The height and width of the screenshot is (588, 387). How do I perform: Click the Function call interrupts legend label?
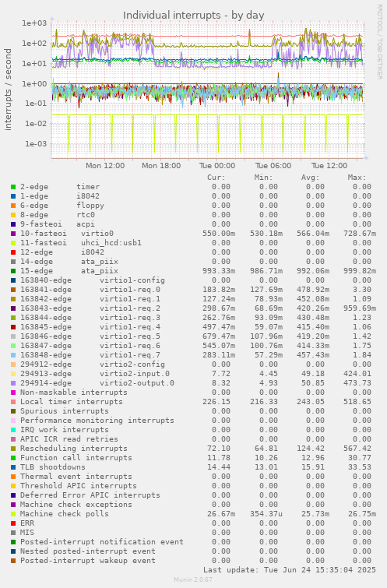76,458
